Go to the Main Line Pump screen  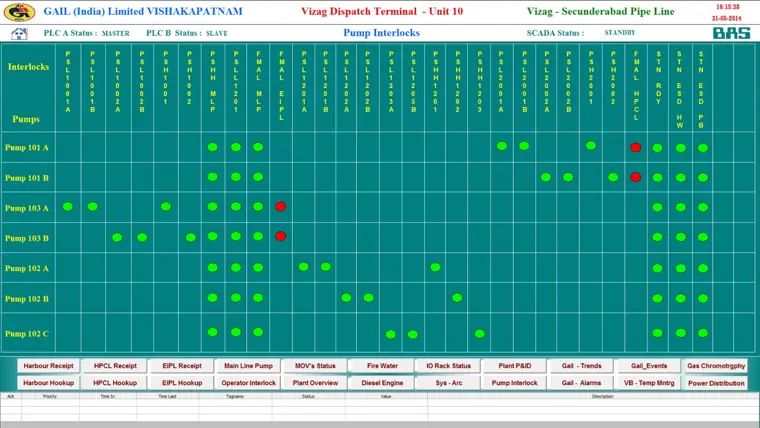click(x=249, y=366)
